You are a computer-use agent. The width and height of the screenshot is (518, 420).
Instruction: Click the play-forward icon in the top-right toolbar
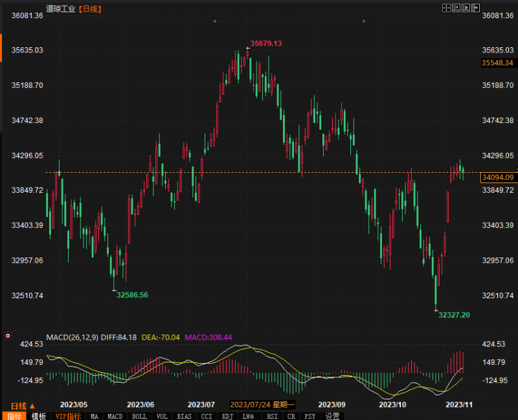[466, 7]
